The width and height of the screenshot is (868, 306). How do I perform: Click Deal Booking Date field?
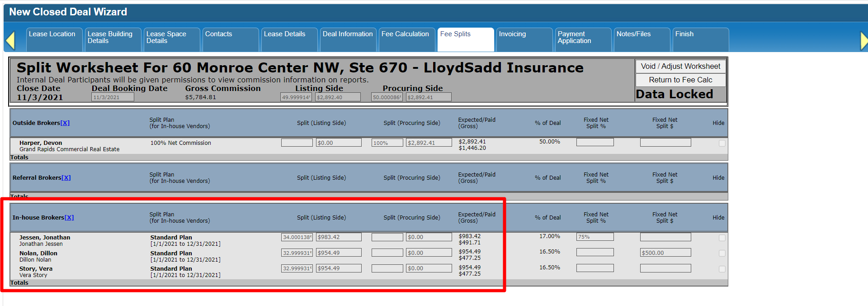pyautogui.click(x=113, y=97)
